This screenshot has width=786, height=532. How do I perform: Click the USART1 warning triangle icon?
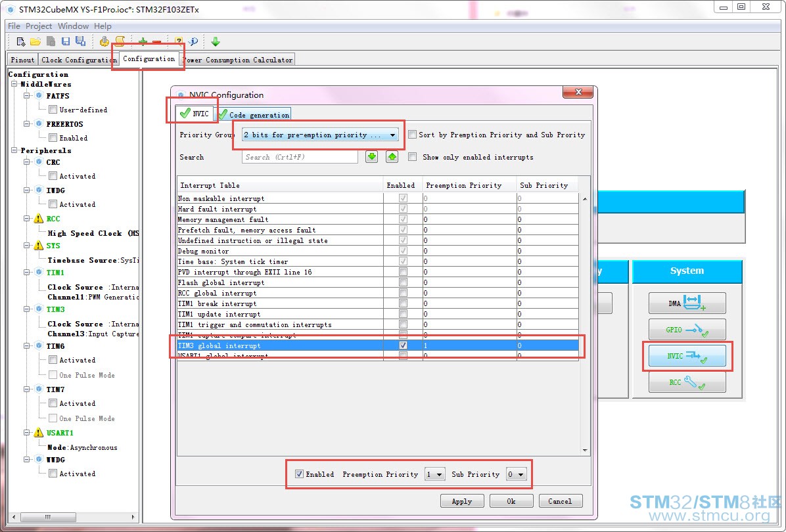click(39, 433)
